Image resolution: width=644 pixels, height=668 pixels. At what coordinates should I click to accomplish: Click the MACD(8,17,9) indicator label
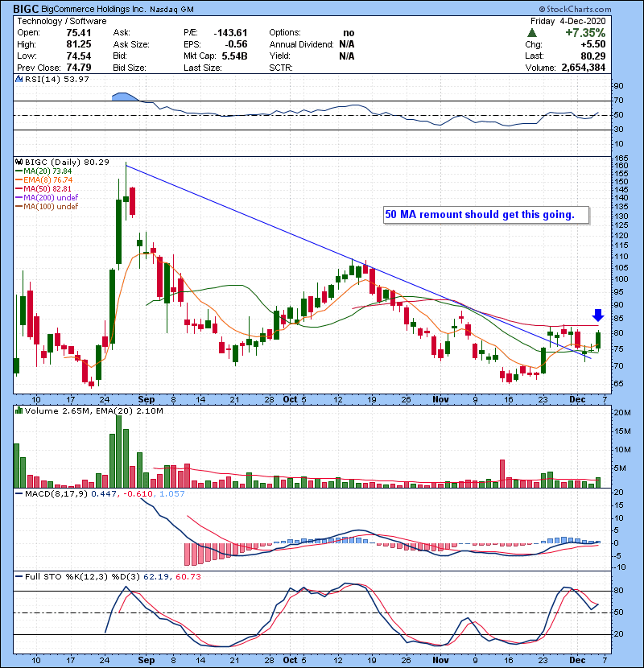[57, 494]
